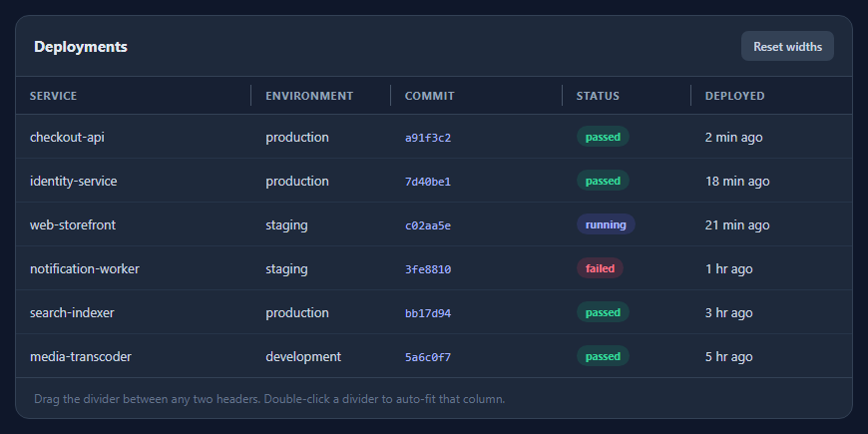Click the 3 hr ago timestamp
The width and height of the screenshot is (868, 434).
[728, 312]
